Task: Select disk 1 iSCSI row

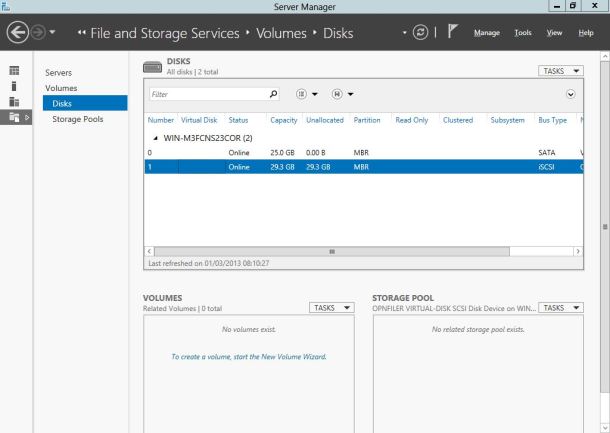Action: coord(364,167)
